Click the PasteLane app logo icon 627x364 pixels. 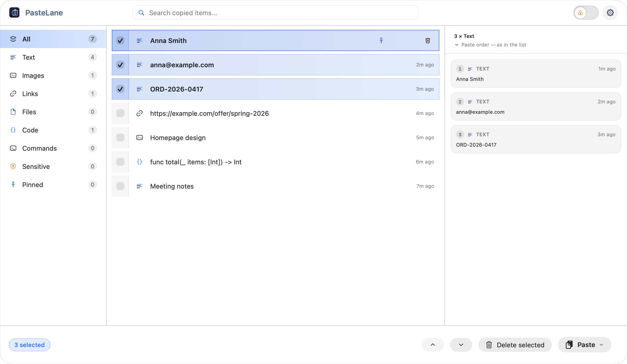pyautogui.click(x=14, y=13)
